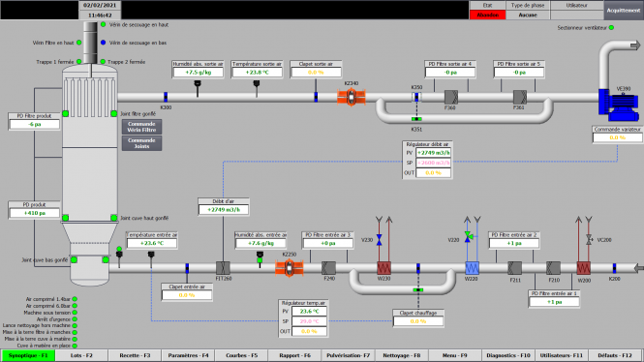Open the Synoptique - F1 tab
The width and height of the screenshot is (644, 362).
[28, 355]
